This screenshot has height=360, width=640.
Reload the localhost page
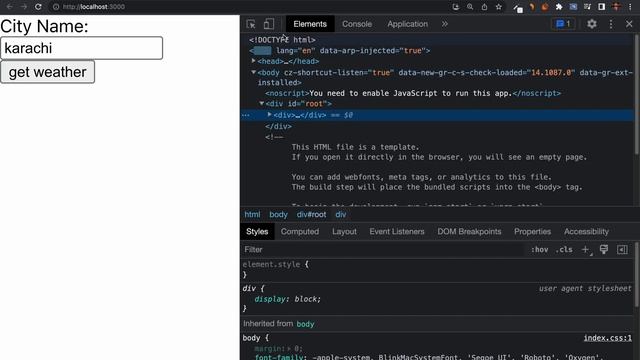[38, 7]
